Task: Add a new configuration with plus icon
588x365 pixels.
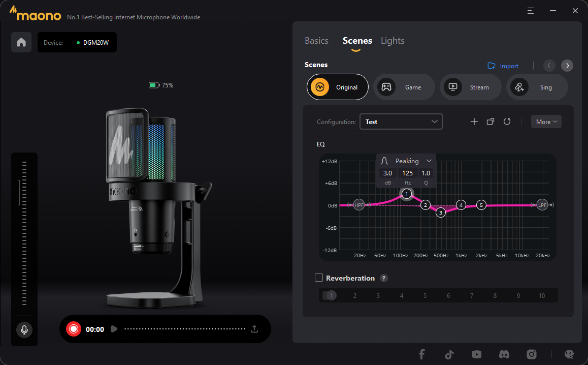Action: click(474, 121)
